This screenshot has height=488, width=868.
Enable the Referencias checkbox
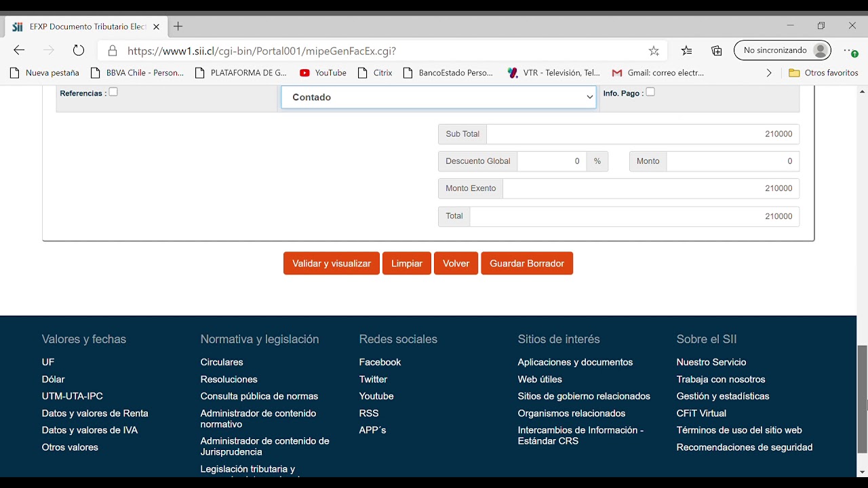point(113,92)
